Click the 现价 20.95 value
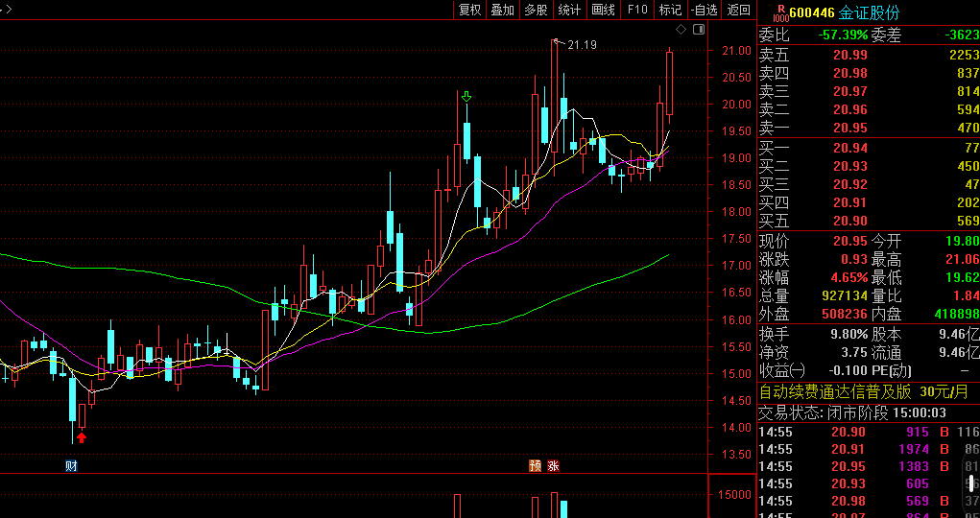This screenshot has height=518, width=980. pyautogui.click(x=850, y=241)
